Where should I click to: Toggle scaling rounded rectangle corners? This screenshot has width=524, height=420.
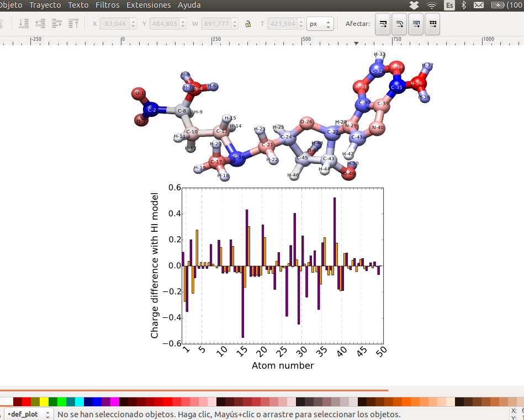pyautogui.click(x=399, y=24)
